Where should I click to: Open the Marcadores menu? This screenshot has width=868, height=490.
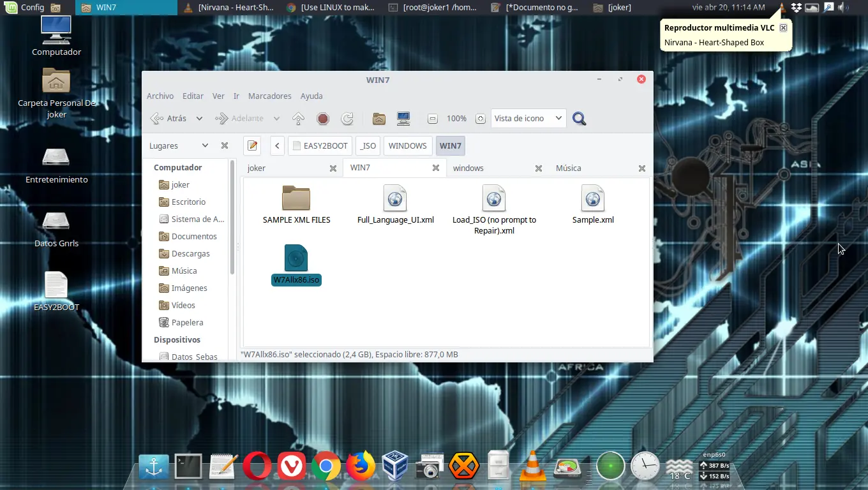pyautogui.click(x=269, y=96)
